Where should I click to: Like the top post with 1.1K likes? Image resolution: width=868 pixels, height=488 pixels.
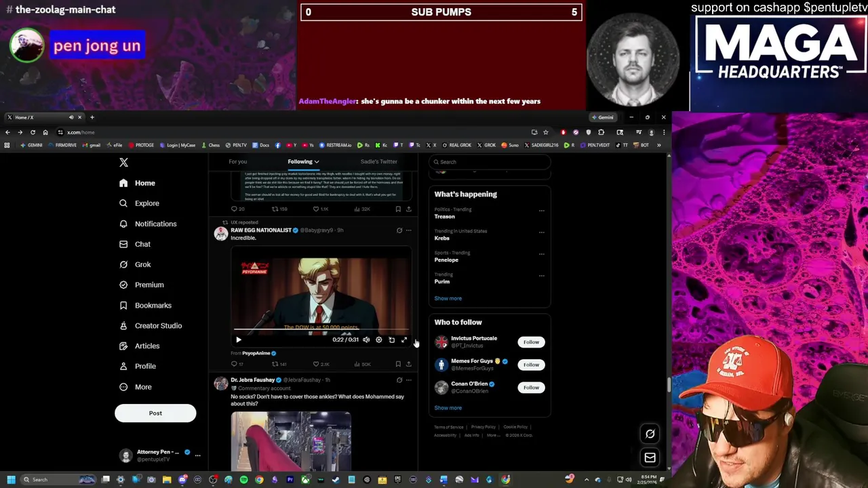click(x=320, y=209)
